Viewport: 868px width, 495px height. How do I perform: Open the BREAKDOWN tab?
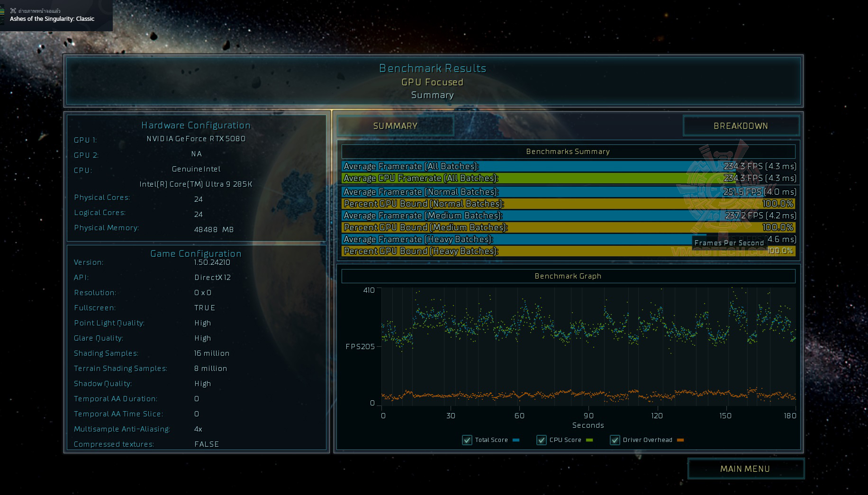coord(741,126)
